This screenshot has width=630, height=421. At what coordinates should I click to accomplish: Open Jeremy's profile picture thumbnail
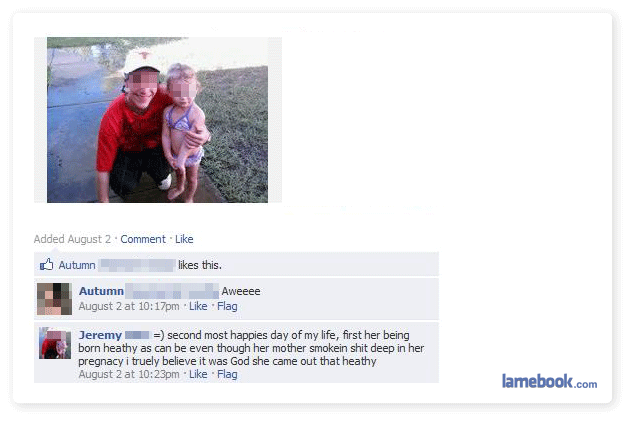click(55, 343)
